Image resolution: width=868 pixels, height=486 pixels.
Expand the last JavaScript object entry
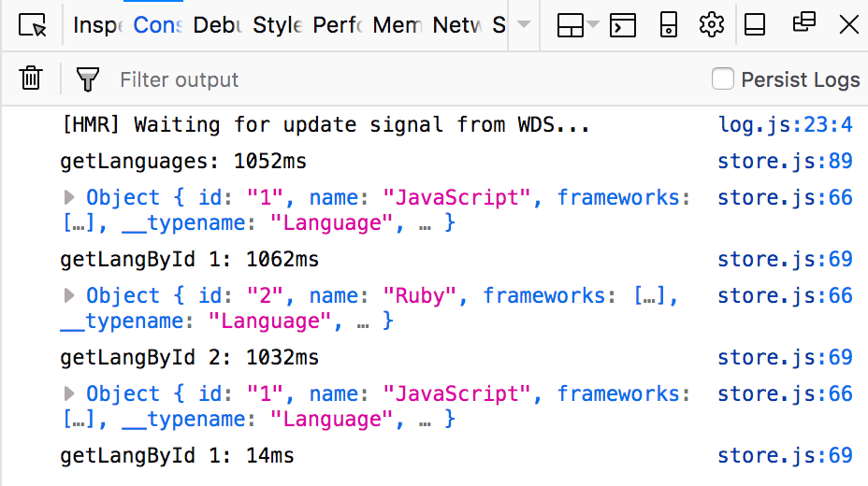point(69,393)
